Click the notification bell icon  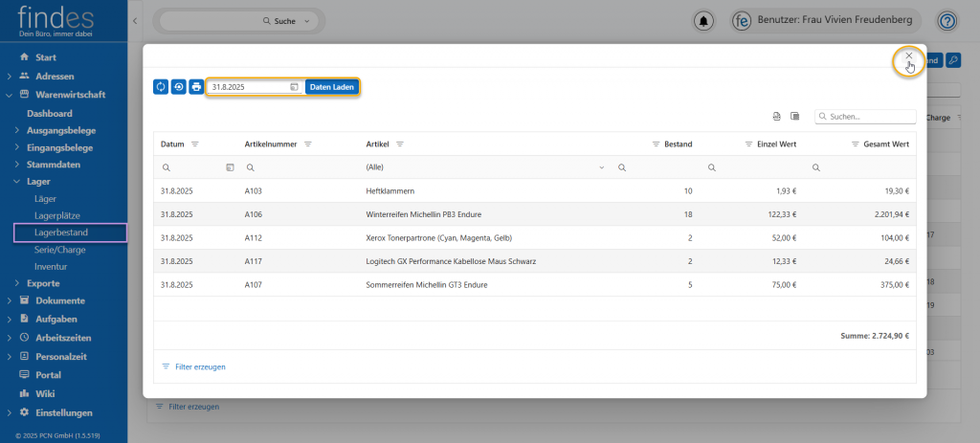click(705, 21)
